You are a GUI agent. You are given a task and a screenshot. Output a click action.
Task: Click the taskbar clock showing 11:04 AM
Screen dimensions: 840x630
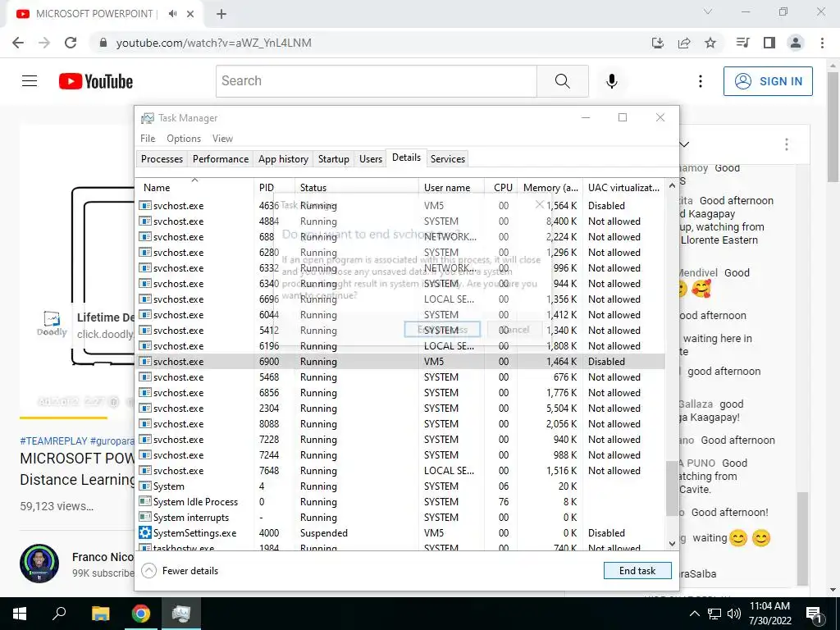769,614
